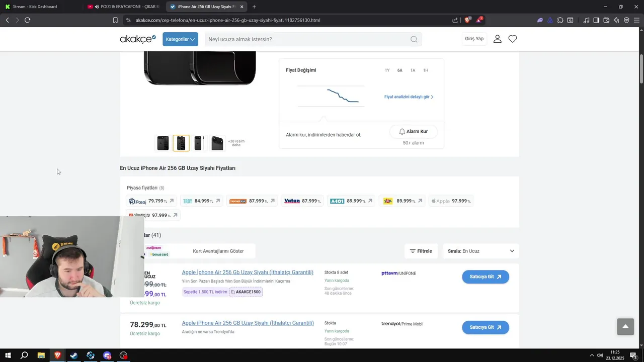Screen dimensions: 644x362
Task: Click Brave browser taskbar icon
Action: click(x=57, y=355)
